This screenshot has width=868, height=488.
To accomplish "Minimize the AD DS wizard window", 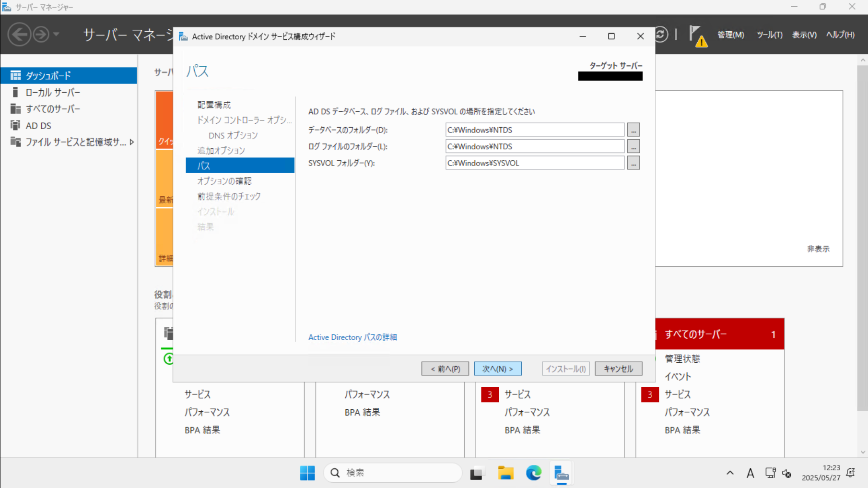I will pos(583,36).
